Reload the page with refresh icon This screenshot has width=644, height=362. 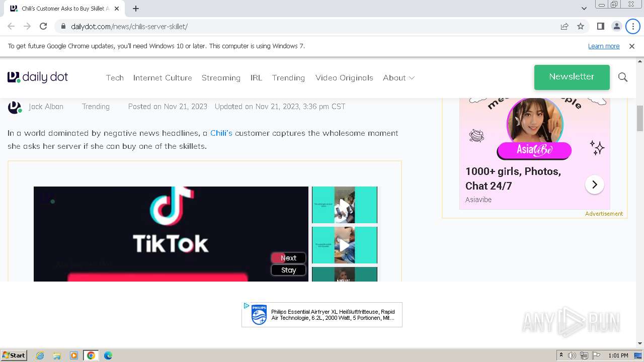[x=43, y=26]
